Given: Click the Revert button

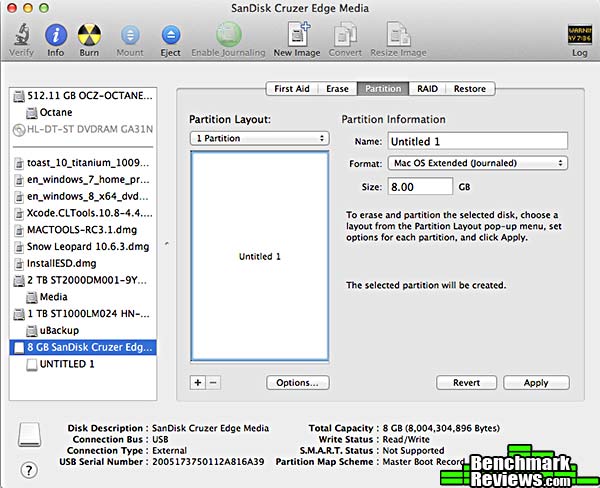Looking at the screenshot, I should (466, 383).
